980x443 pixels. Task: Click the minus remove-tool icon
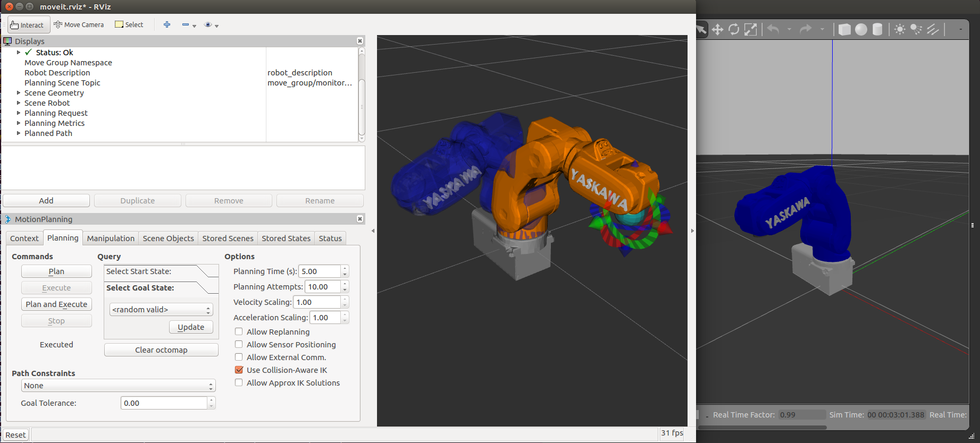pyautogui.click(x=186, y=24)
